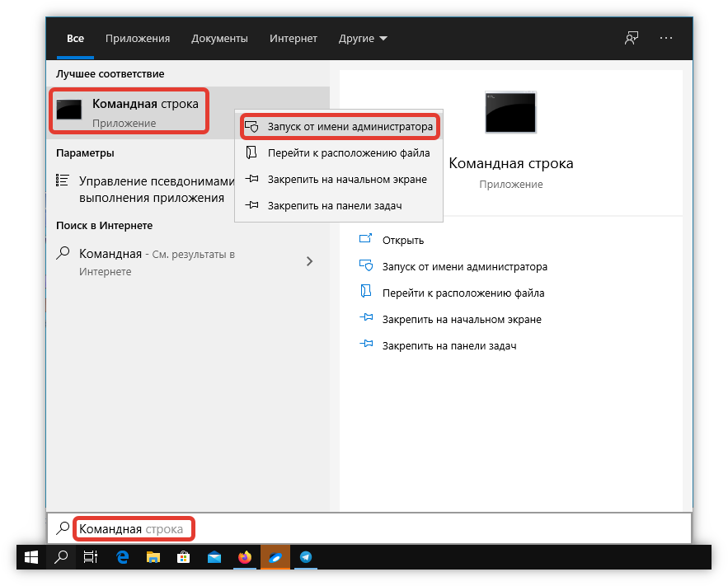Open the Mail app taskbar icon
Screen dimensions: 728x586
(x=214, y=557)
